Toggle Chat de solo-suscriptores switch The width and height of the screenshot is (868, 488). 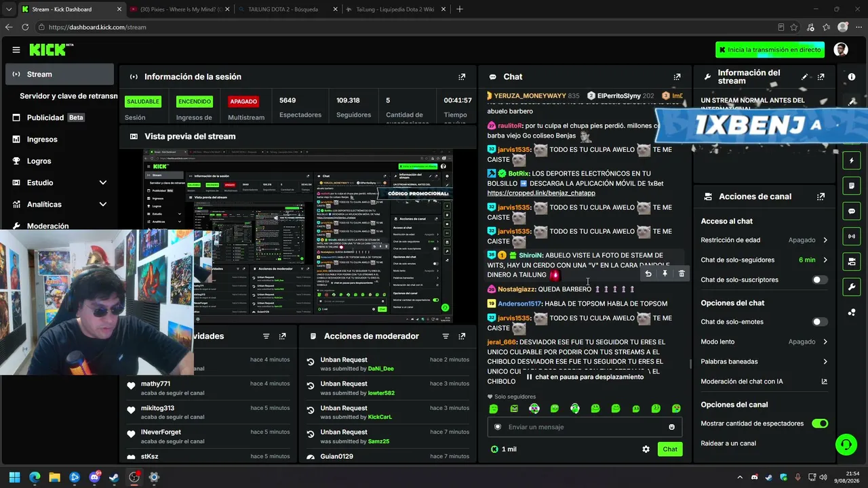[x=820, y=280]
